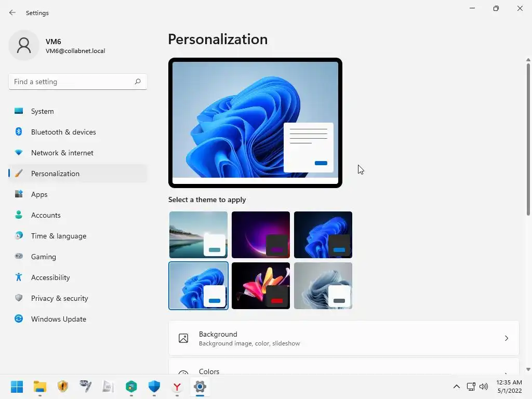Click the network icon in system tray
Screen dimensions: 532x399
pos(471,387)
